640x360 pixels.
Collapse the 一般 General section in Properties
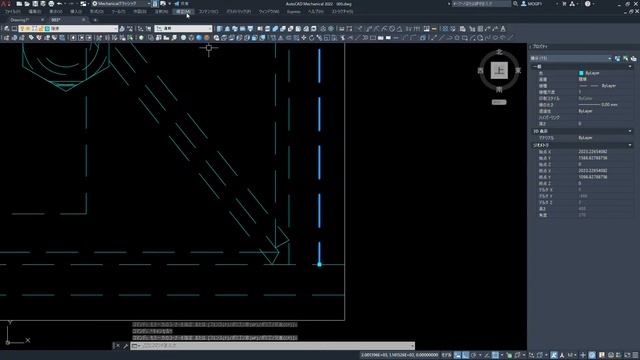[x=630, y=67]
